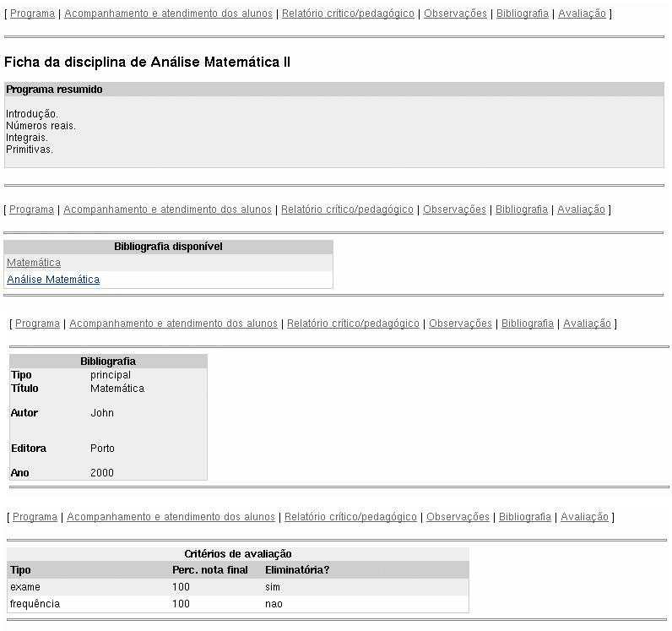Open the Análise Matemática bibliography link
The image size is (672, 631).
pos(53,280)
